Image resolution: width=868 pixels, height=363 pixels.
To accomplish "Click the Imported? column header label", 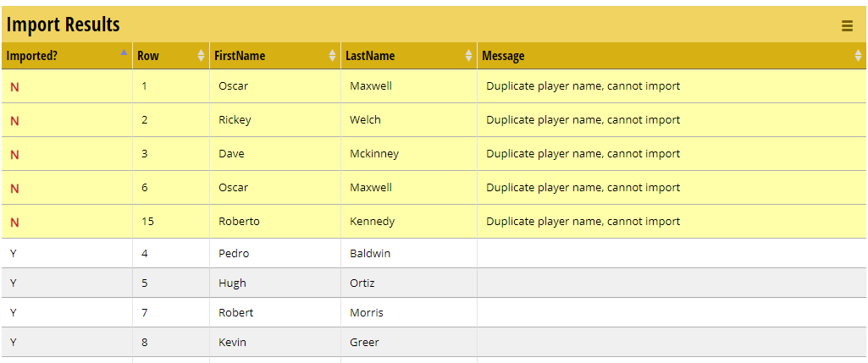I will click(32, 56).
